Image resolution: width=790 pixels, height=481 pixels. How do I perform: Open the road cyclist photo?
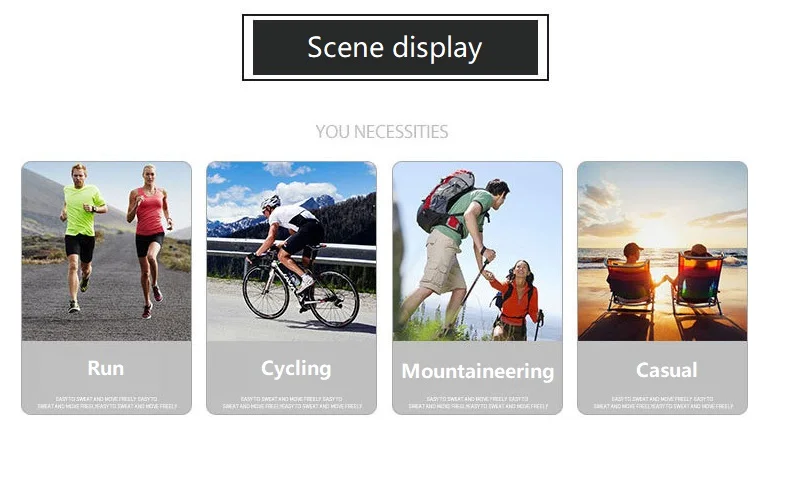[291, 251]
